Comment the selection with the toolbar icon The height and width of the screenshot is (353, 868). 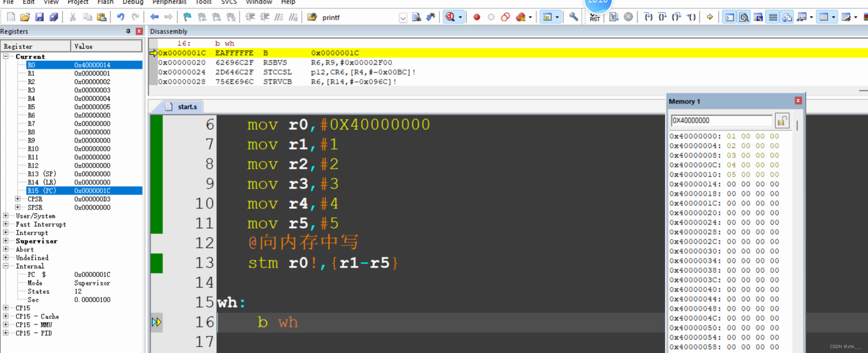click(279, 17)
